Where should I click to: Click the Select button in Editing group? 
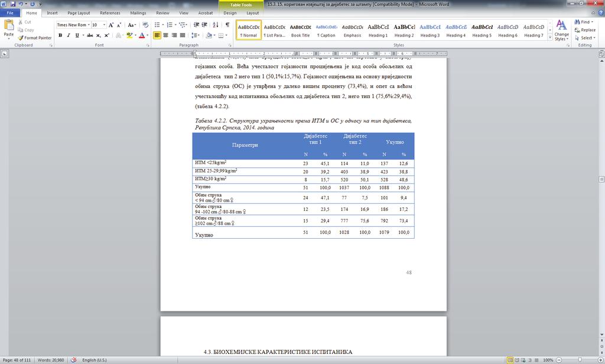point(585,38)
